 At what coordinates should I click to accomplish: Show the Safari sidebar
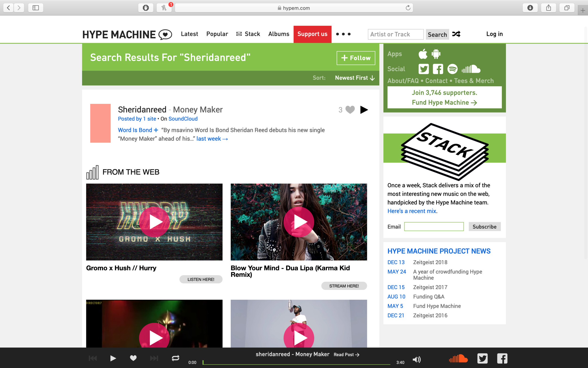click(x=36, y=8)
